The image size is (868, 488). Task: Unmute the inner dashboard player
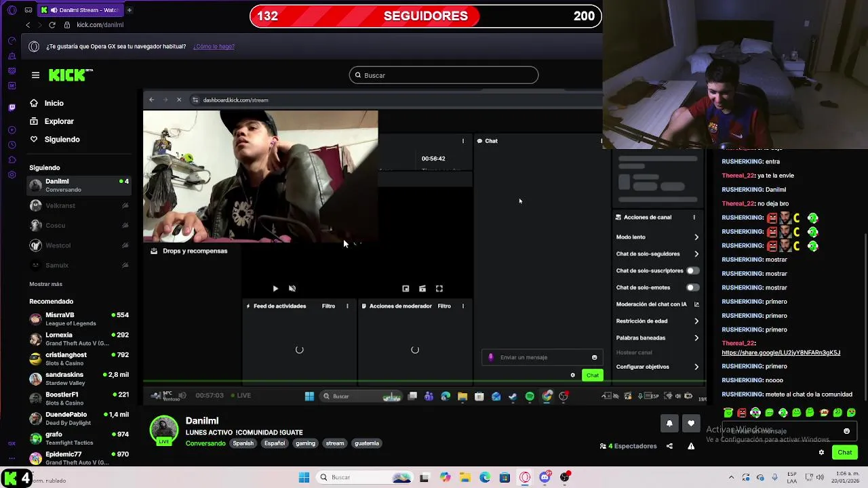292,289
